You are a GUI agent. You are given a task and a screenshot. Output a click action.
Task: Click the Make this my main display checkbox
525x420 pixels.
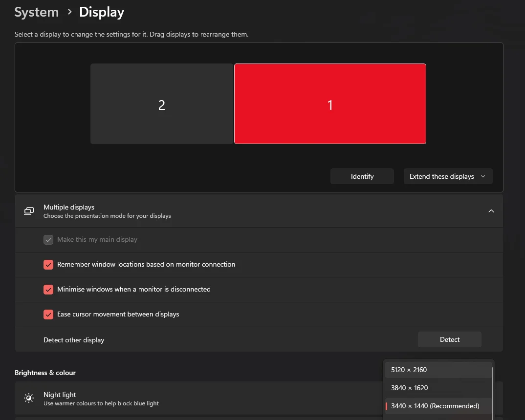48,240
